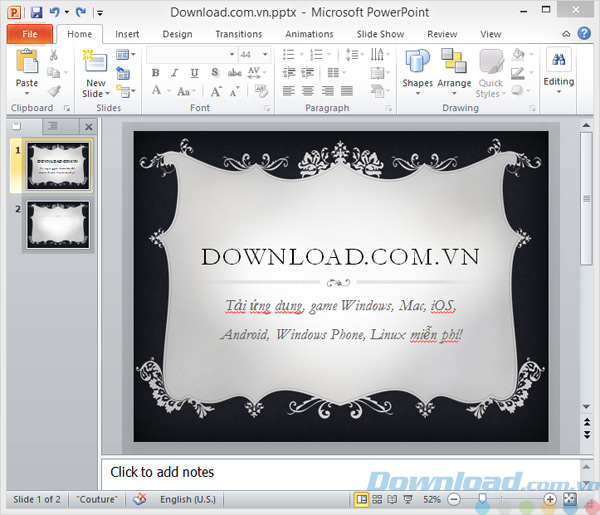600x515 pixels.
Task: Toggle Underline formatting
Action: (194, 73)
